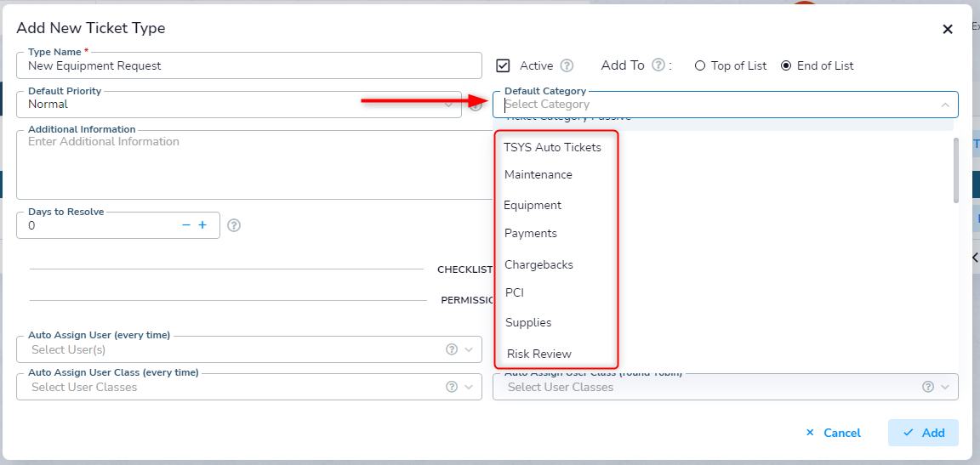Choose Maintenance from category list
This screenshot has height=465, width=980.
point(538,175)
